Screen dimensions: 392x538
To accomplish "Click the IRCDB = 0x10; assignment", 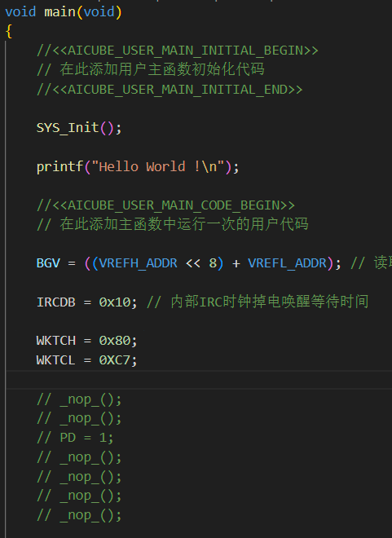I will (x=86, y=302).
